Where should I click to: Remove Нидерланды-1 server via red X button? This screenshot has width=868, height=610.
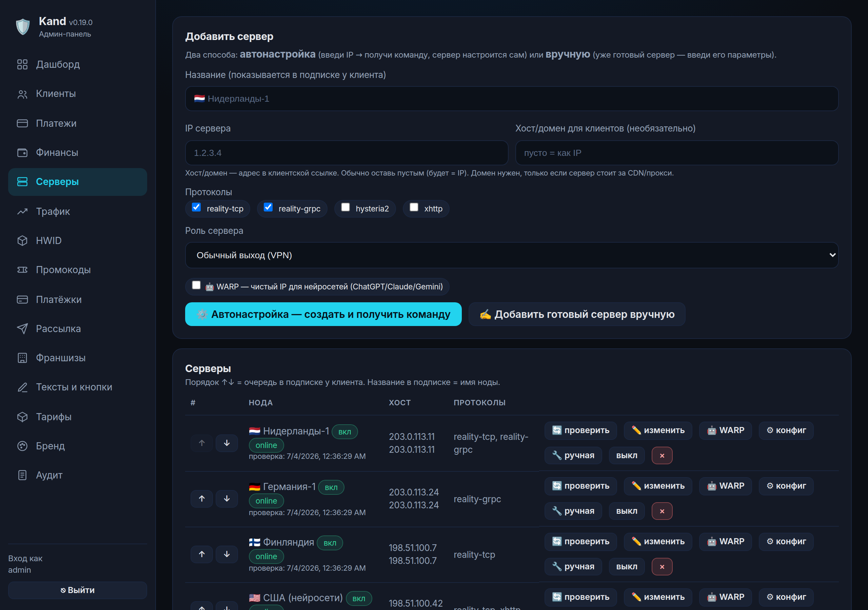[x=662, y=455]
